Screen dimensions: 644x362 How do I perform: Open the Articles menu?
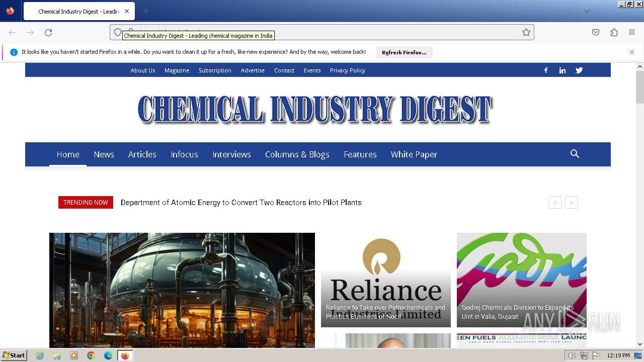(x=142, y=154)
